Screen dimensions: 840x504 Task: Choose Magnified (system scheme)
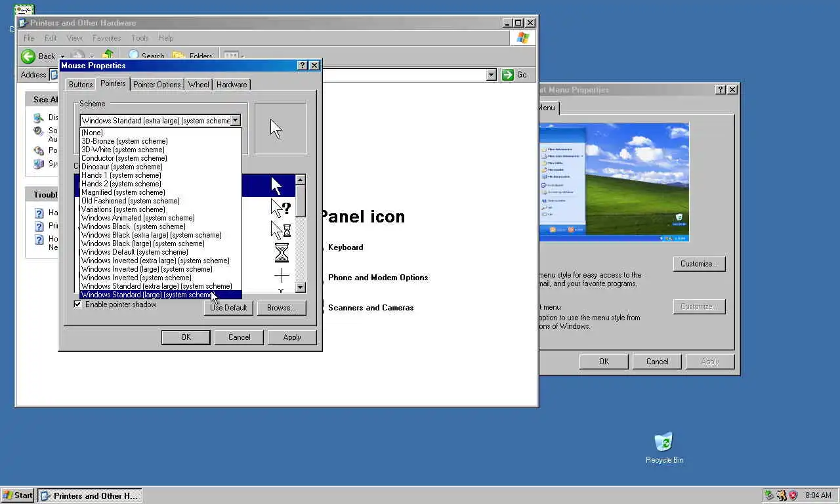point(161,192)
